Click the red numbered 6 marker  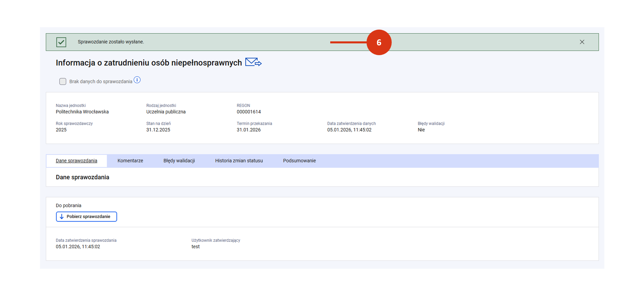click(379, 42)
